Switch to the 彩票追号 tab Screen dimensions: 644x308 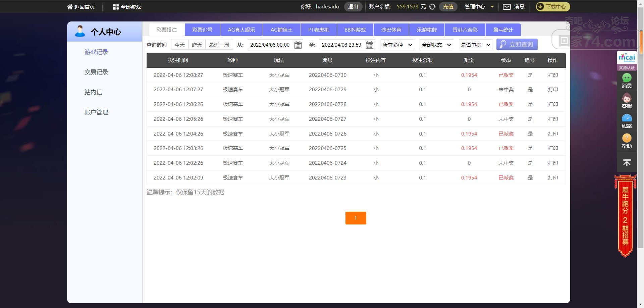click(x=202, y=30)
